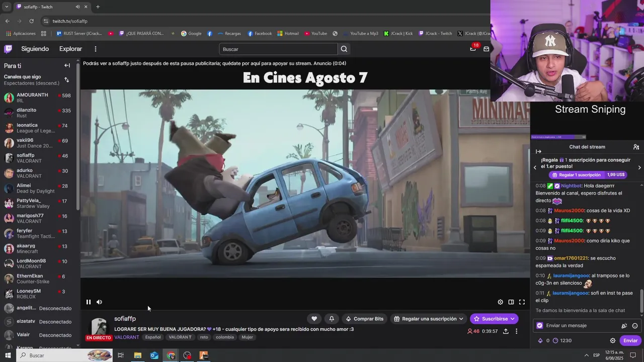This screenshot has height=362, width=644.
Task: Mute the sofiaffp browser tab audio
Action: 77,7
